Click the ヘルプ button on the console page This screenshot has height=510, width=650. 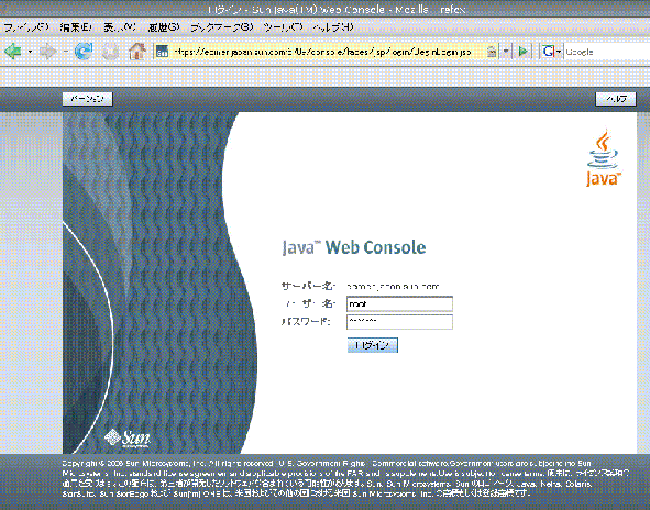coord(616,99)
